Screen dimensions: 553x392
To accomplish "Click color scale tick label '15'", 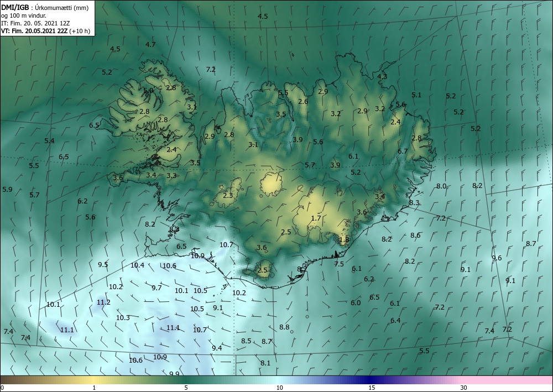I will [x=372, y=388].
